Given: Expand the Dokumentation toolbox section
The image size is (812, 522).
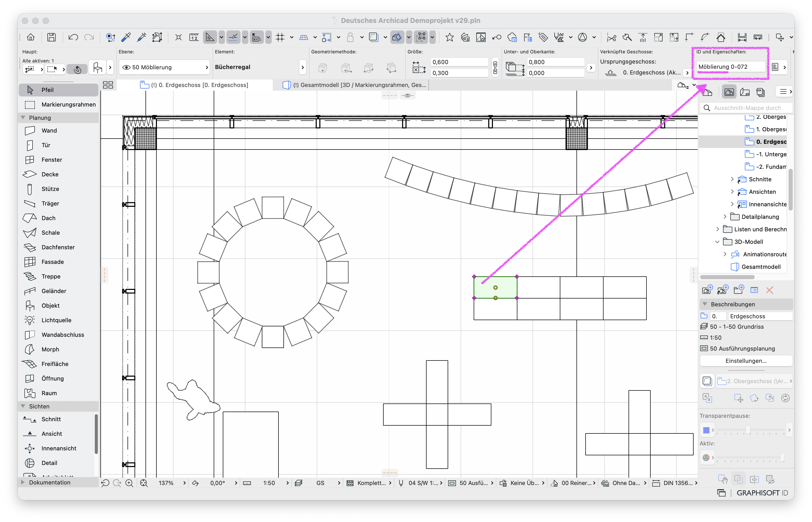Looking at the screenshot, I should coord(23,482).
